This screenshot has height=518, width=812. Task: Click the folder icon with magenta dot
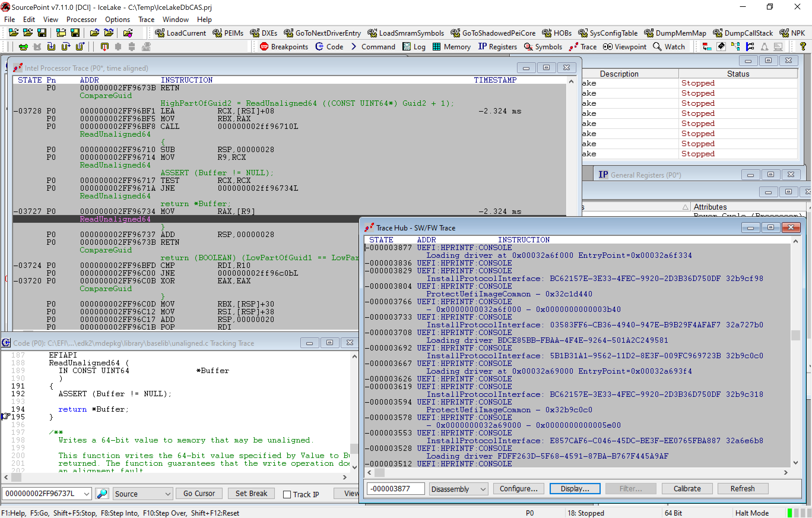[x=128, y=33]
